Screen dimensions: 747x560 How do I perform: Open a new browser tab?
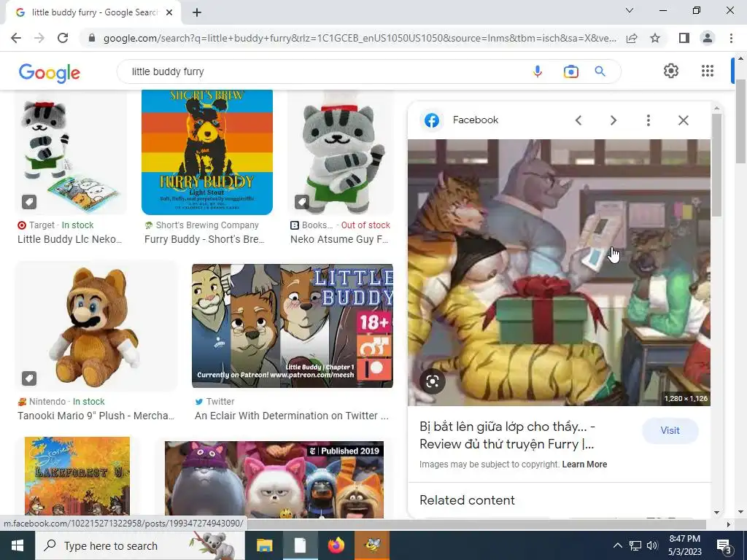pos(197,12)
